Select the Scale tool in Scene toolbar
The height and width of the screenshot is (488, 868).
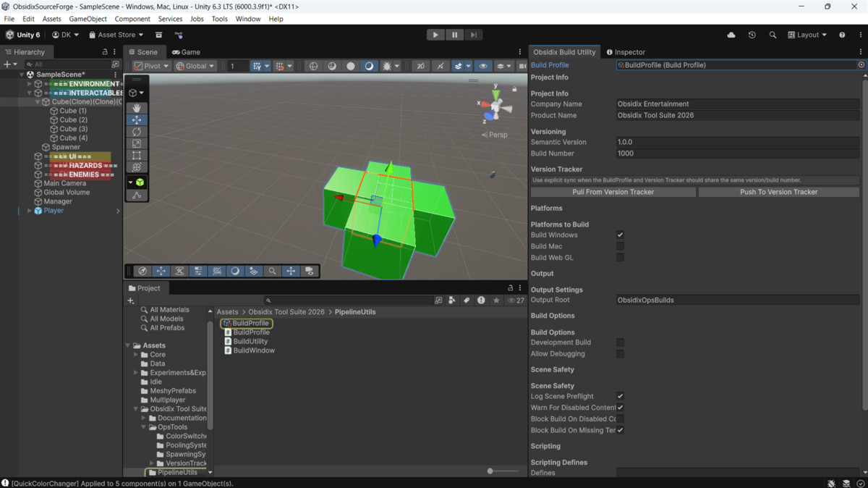pyautogui.click(x=137, y=143)
